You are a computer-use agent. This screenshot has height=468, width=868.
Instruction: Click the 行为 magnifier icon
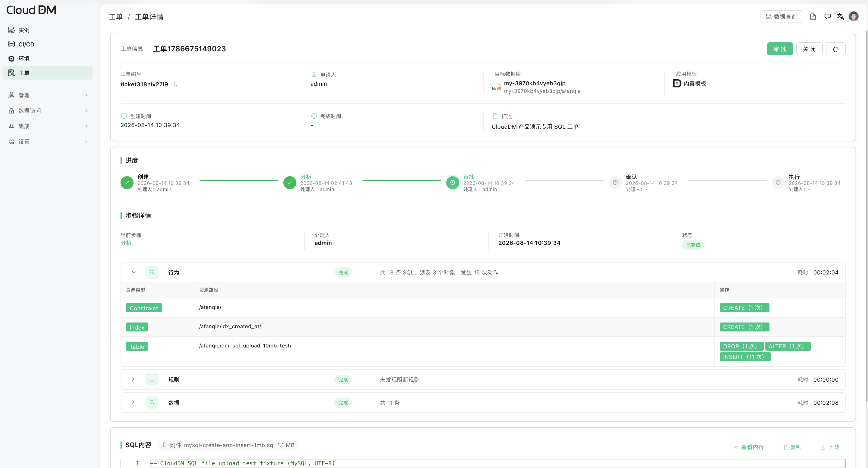tap(152, 272)
